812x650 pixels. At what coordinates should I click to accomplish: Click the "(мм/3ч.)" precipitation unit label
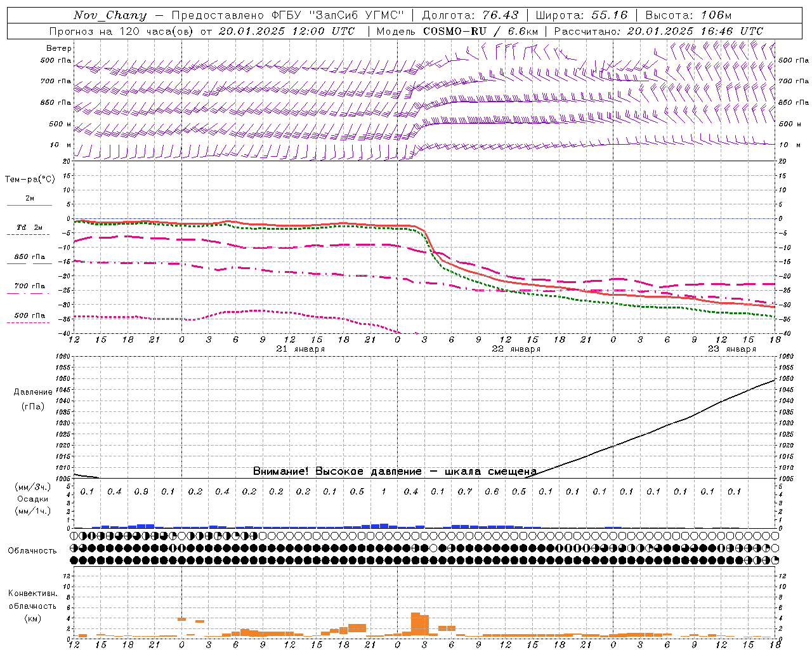[x=33, y=487]
